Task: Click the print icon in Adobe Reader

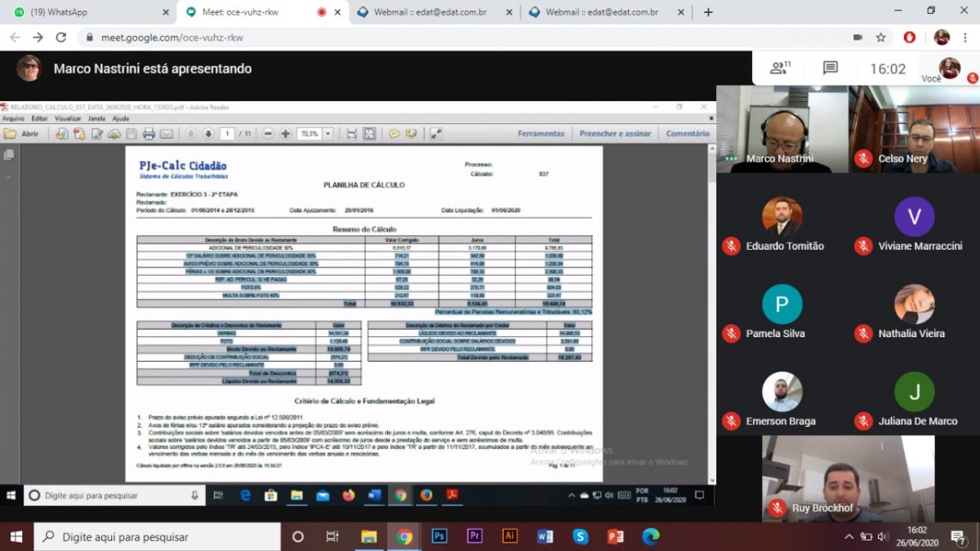Action: pyautogui.click(x=149, y=134)
